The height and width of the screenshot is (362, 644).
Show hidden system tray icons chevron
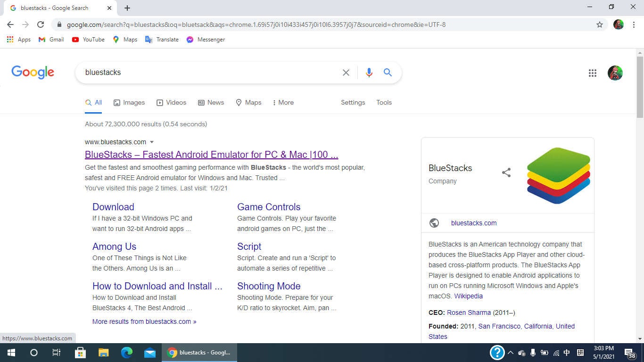(x=510, y=353)
